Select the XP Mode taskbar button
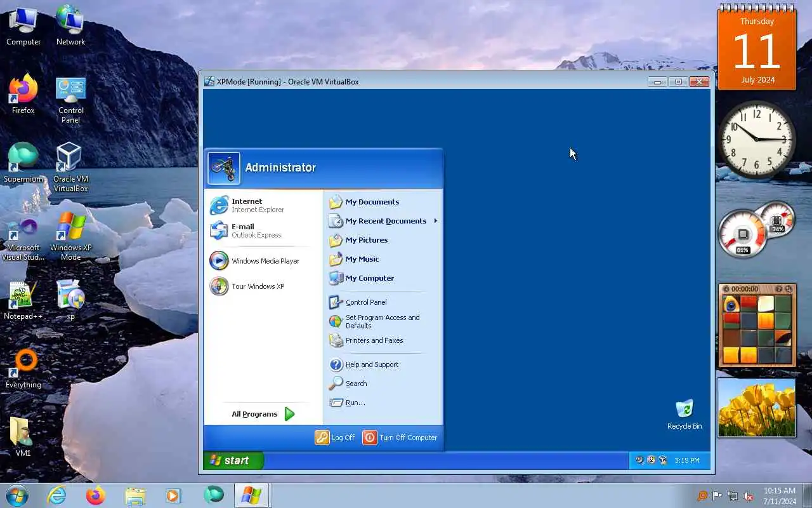This screenshot has width=812, height=508. 252,495
